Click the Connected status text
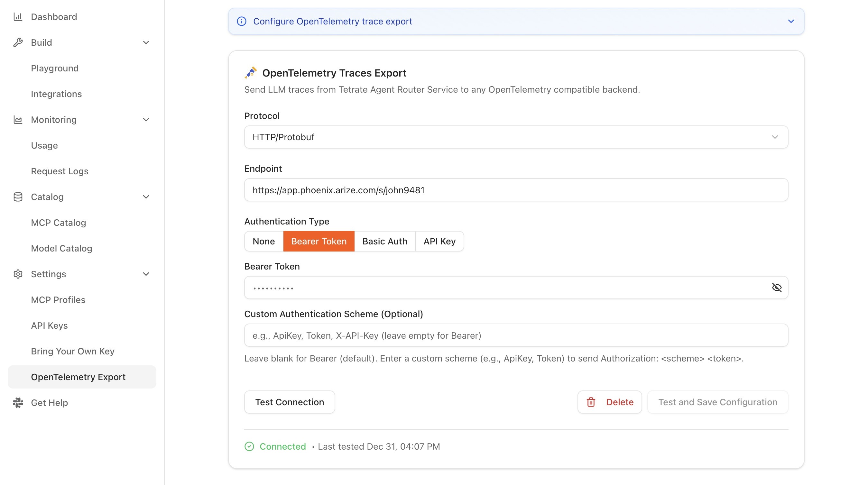Screen dimensions: 868x485 click(283, 446)
